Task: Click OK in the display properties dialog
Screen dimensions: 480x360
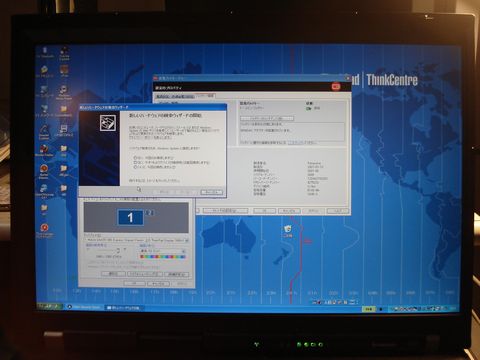Action: pos(135,284)
